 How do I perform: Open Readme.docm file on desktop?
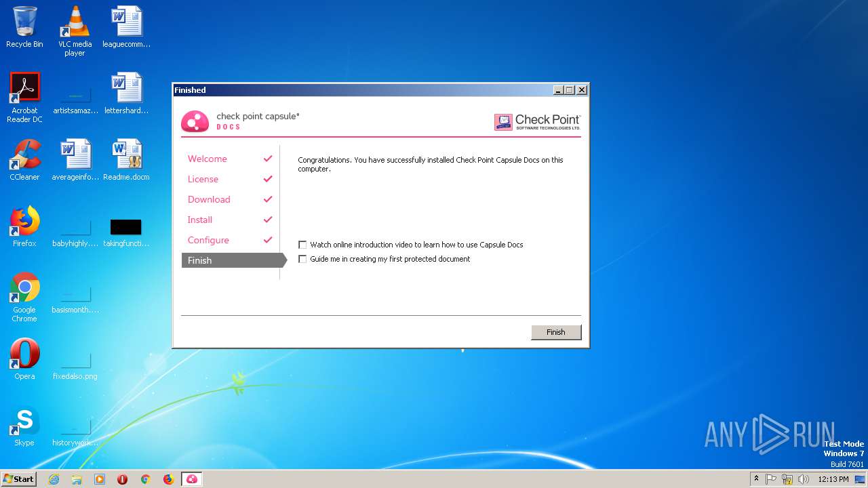click(x=126, y=161)
